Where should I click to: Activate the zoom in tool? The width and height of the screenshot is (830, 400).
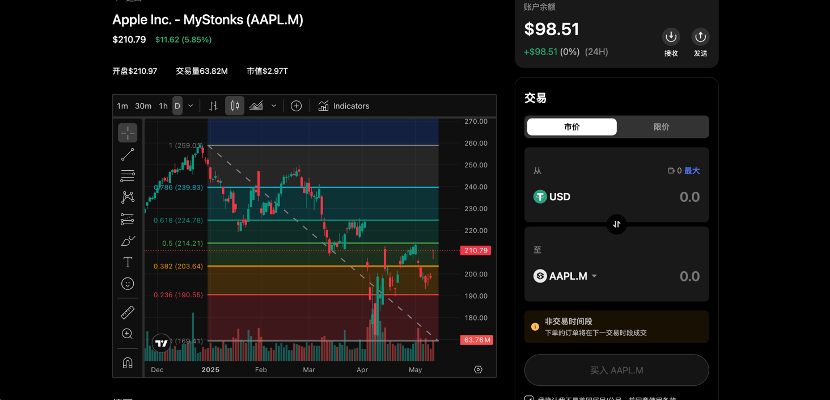pos(128,334)
